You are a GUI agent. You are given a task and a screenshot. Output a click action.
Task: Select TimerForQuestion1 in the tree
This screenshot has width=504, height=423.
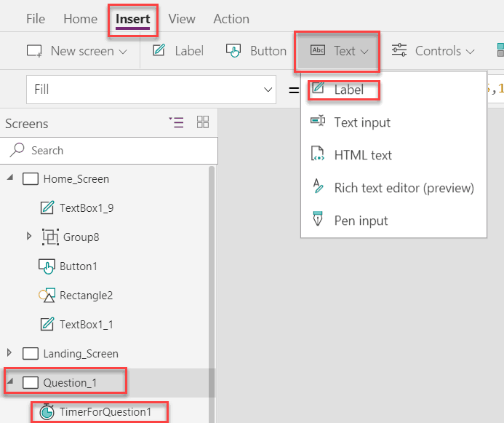pyautogui.click(x=105, y=412)
